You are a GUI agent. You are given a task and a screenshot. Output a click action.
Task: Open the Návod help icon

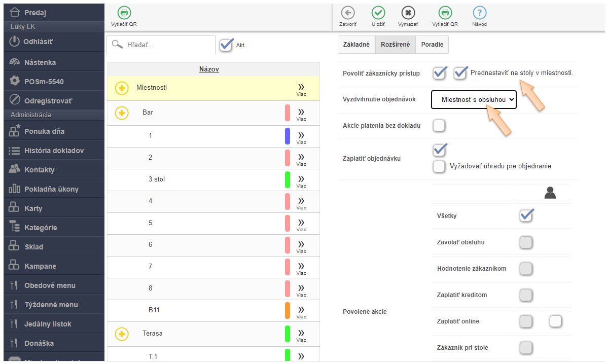point(479,14)
